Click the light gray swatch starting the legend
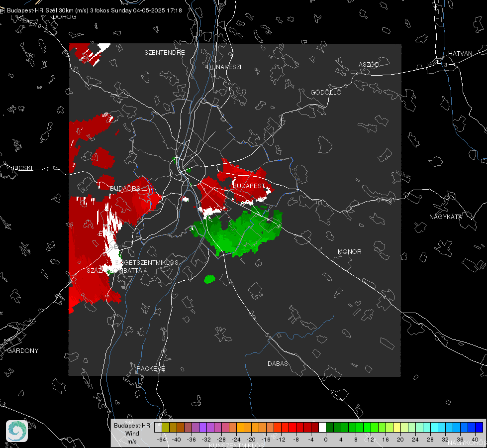 (x=158, y=427)
